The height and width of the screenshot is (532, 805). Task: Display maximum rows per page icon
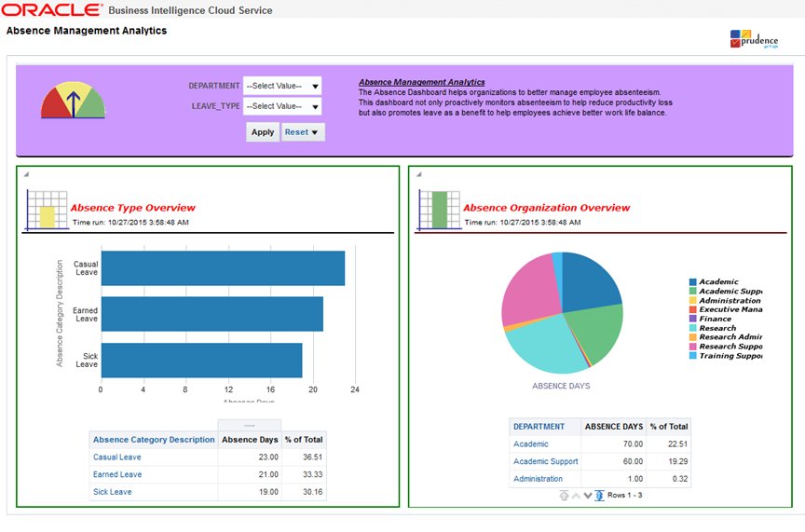tap(599, 496)
